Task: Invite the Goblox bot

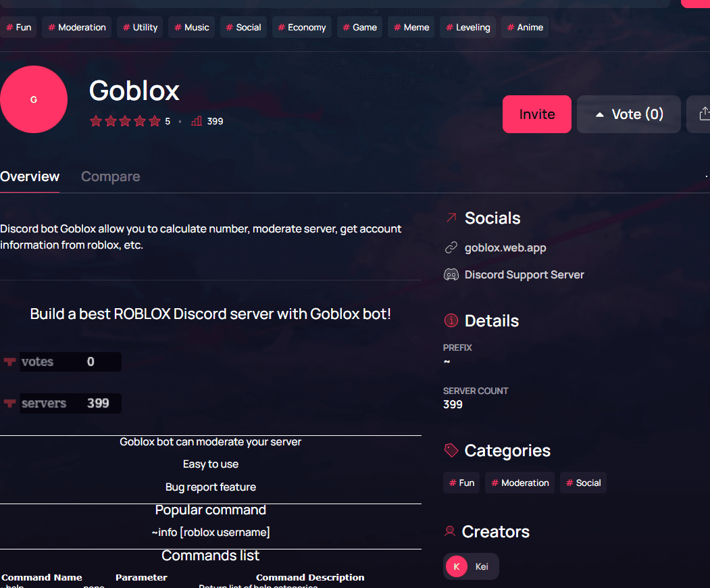Action: (536, 114)
